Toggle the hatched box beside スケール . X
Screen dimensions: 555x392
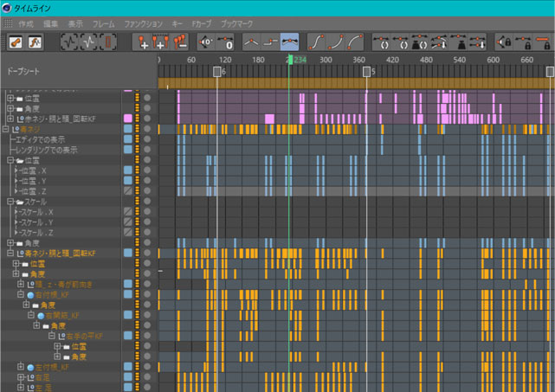(128, 212)
